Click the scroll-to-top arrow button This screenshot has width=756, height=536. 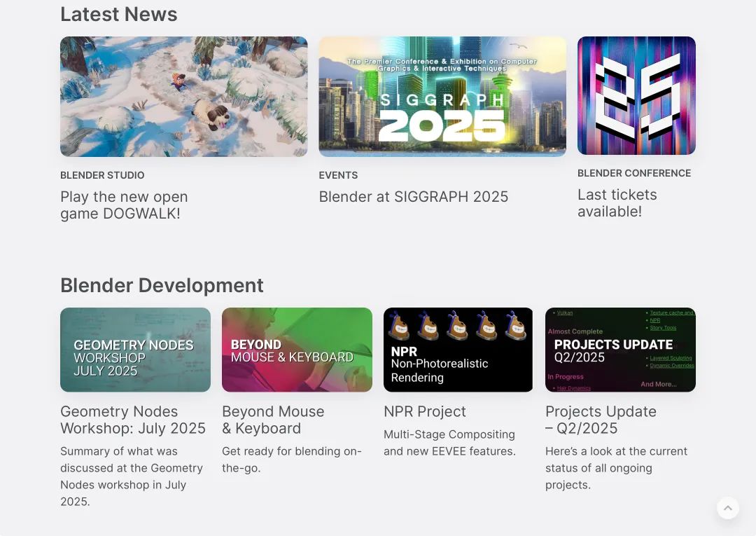(x=727, y=508)
